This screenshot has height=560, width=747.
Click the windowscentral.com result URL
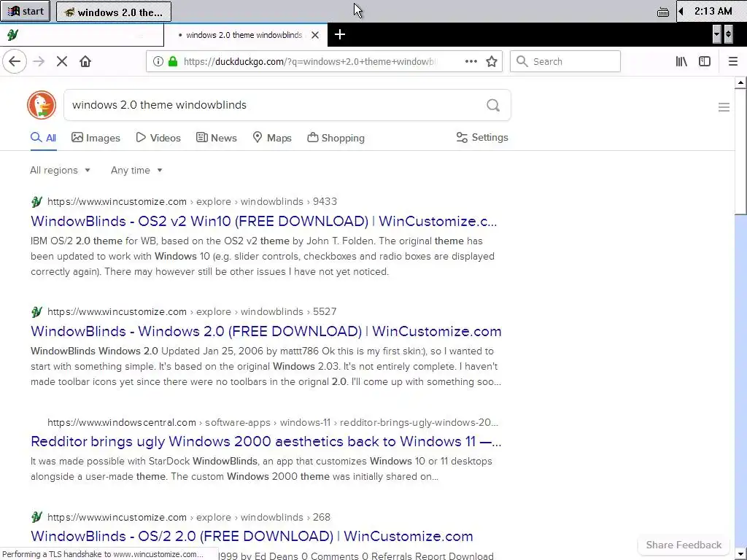tap(273, 422)
